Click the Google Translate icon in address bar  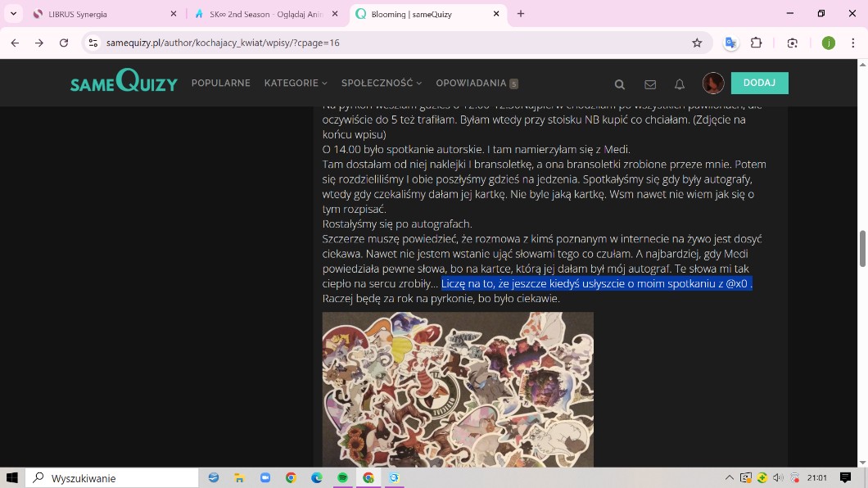click(x=730, y=43)
